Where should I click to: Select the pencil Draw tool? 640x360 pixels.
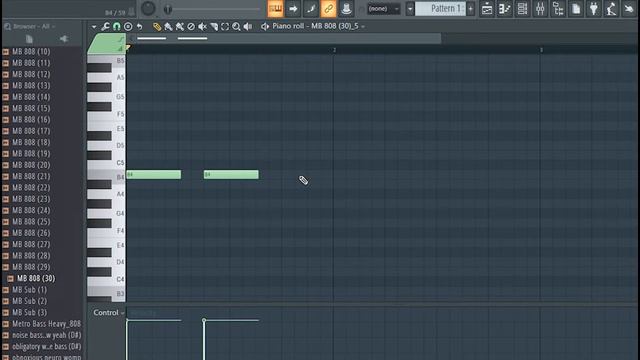tap(157, 27)
